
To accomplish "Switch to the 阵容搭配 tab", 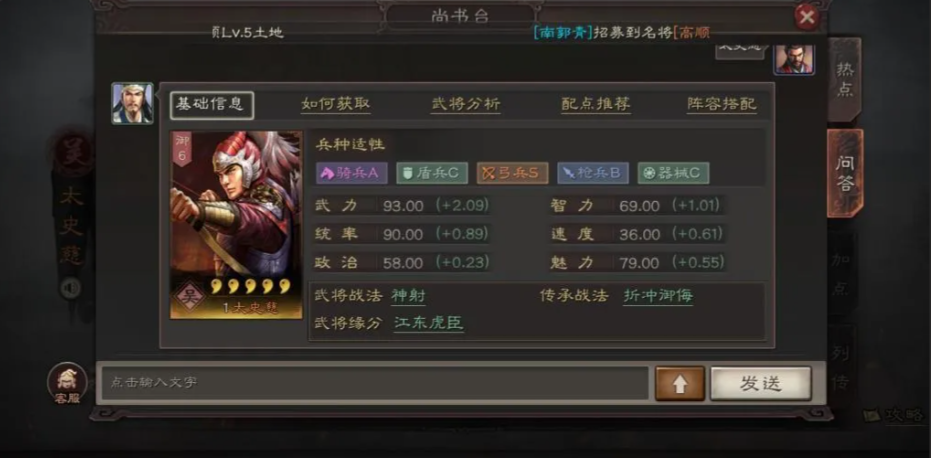I will tap(722, 105).
